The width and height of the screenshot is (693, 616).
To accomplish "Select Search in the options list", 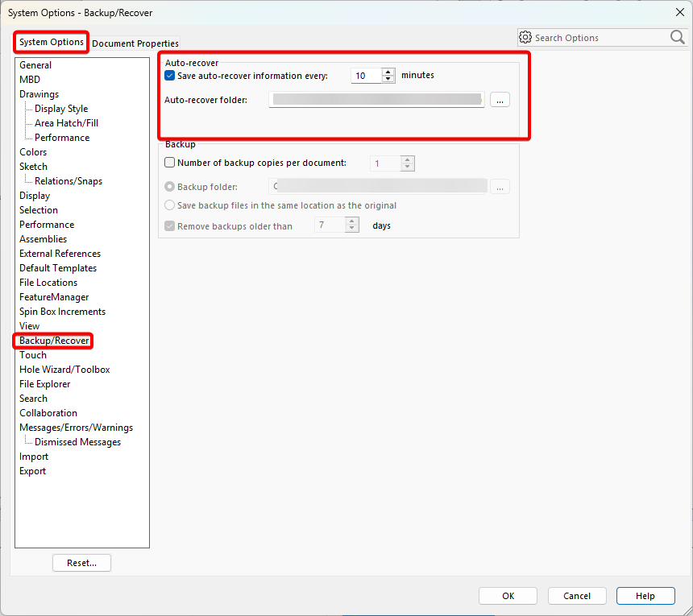I will click(x=33, y=399).
